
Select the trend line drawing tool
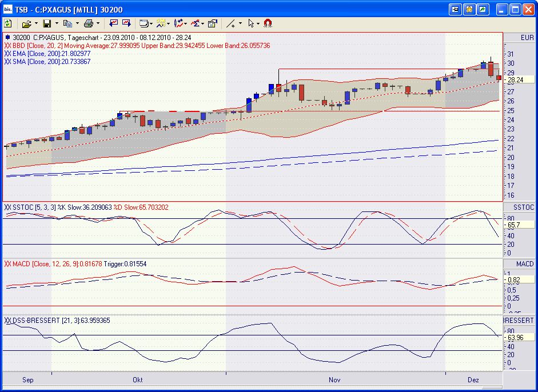pos(230,23)
